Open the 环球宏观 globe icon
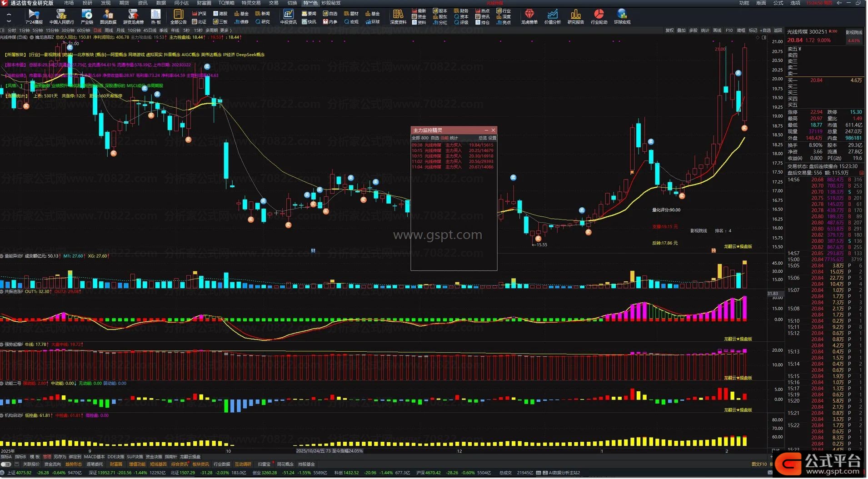Screen dimensions: 868x479 622,16
